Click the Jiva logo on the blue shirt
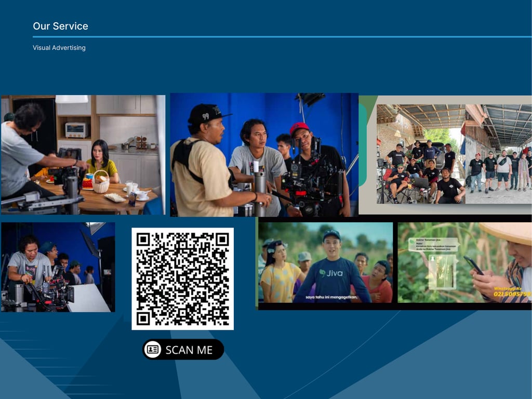 [331, 273]
